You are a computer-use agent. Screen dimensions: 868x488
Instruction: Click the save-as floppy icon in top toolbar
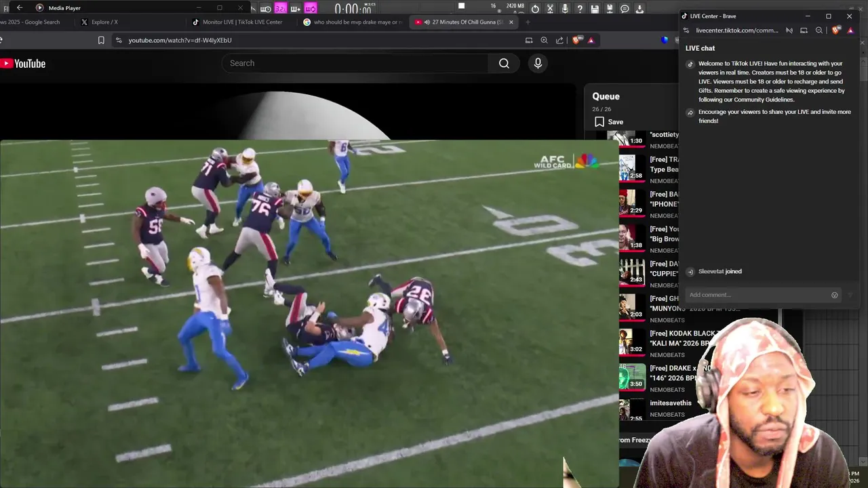pyautogui.click(x=610, y=9)
